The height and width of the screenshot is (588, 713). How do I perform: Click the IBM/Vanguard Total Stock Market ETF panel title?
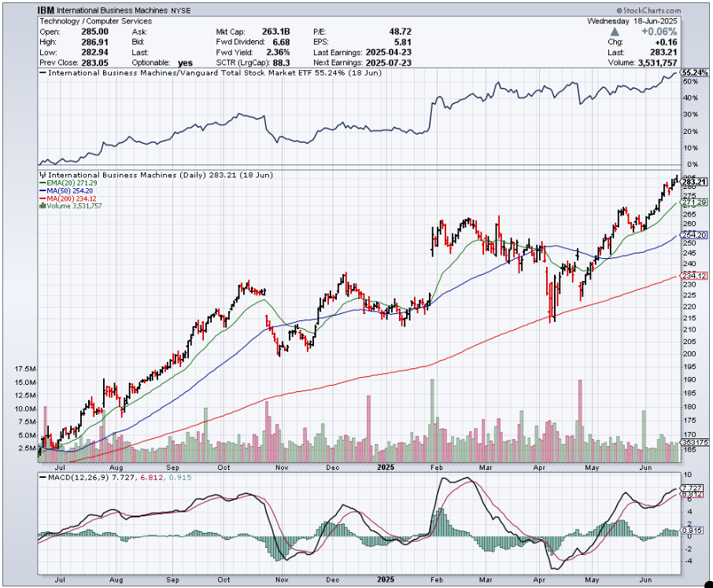click(211, 72)
